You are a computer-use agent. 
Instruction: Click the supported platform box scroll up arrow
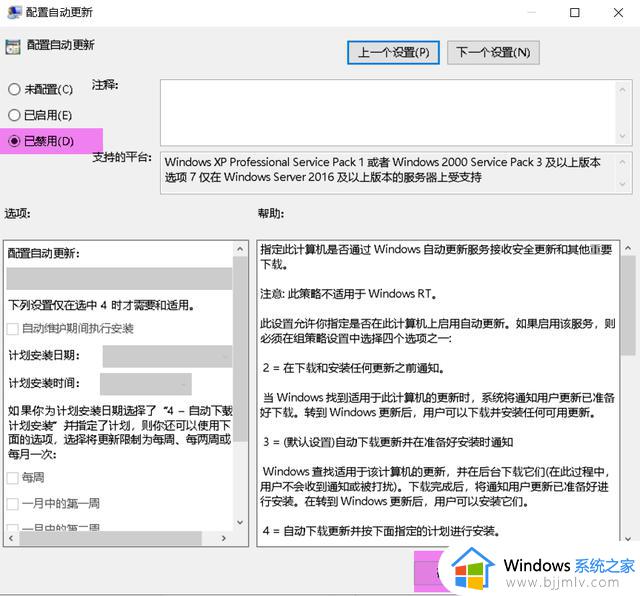(622, 162)
